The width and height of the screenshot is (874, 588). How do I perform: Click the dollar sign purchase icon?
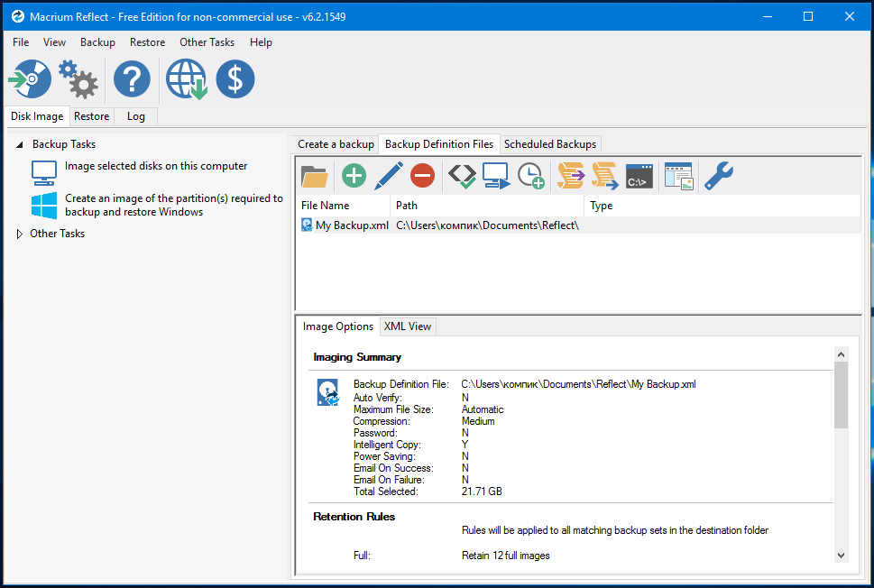click(x=235, y=79)
